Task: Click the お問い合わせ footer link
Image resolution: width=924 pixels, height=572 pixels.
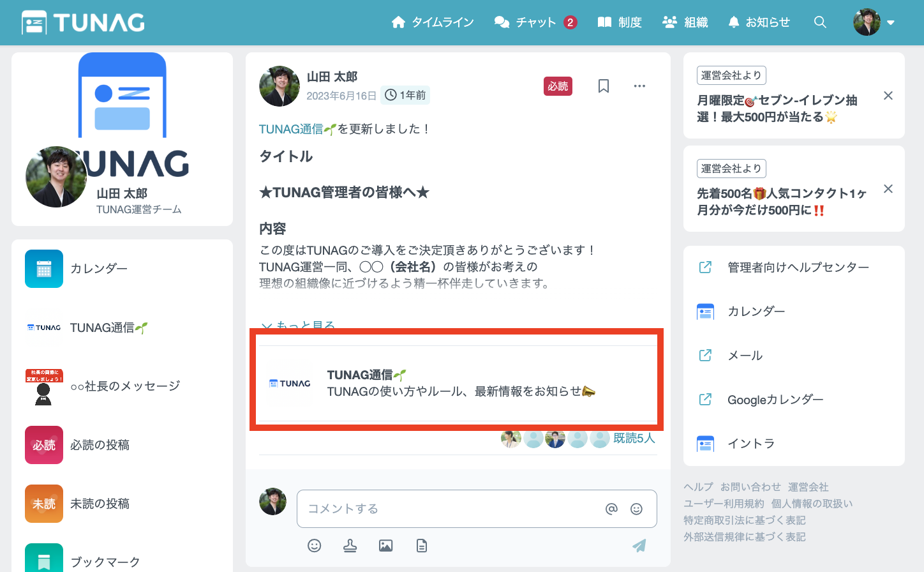Action: 750,487
